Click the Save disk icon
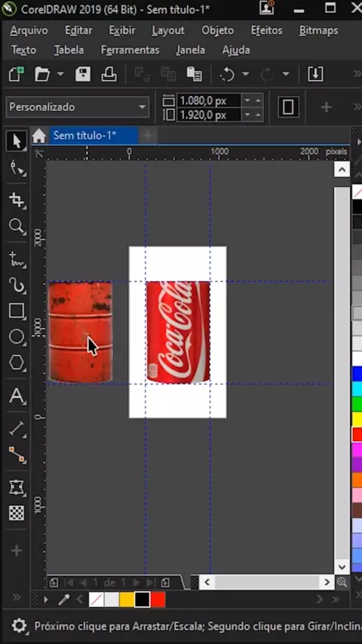Screen dimensions: 362x644 click(83, 75)
